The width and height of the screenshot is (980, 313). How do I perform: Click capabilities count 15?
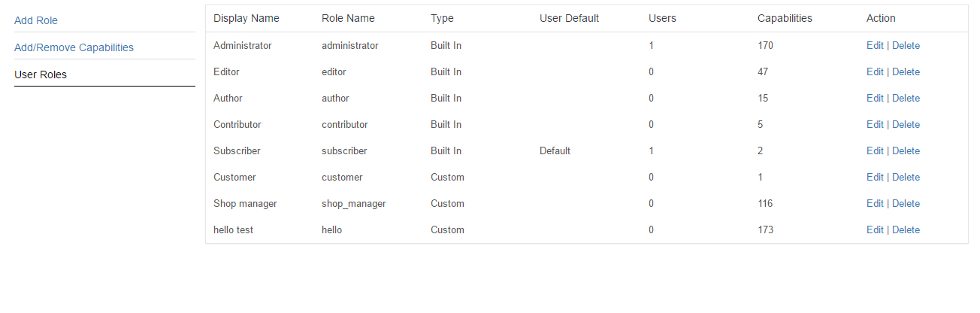(763, 98)
